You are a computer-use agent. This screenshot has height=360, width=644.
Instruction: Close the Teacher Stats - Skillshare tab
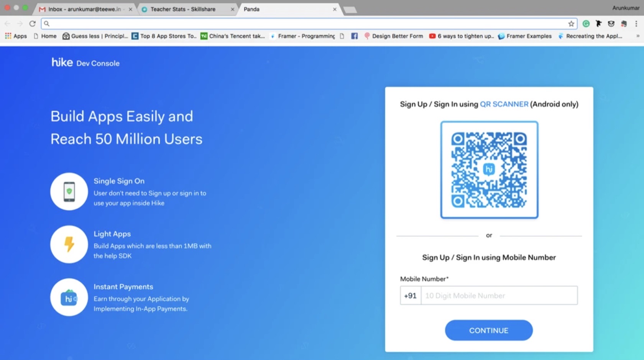(232, 9)
